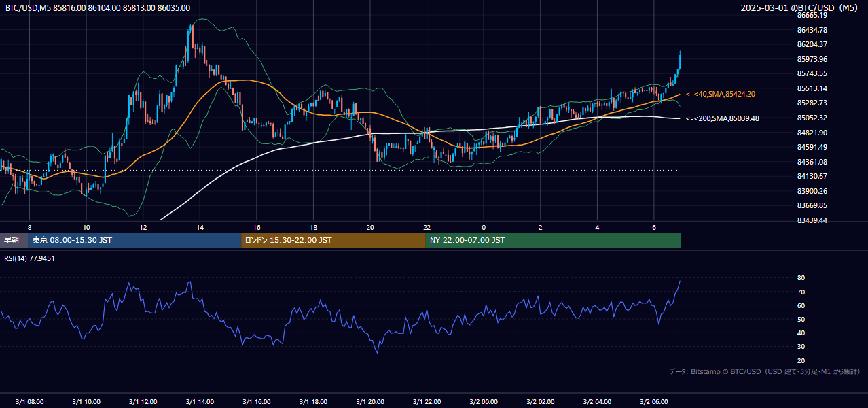Click the BTC/USD,M5 OHLC header text
Screen dimensions: 868x408
point(98,7)
